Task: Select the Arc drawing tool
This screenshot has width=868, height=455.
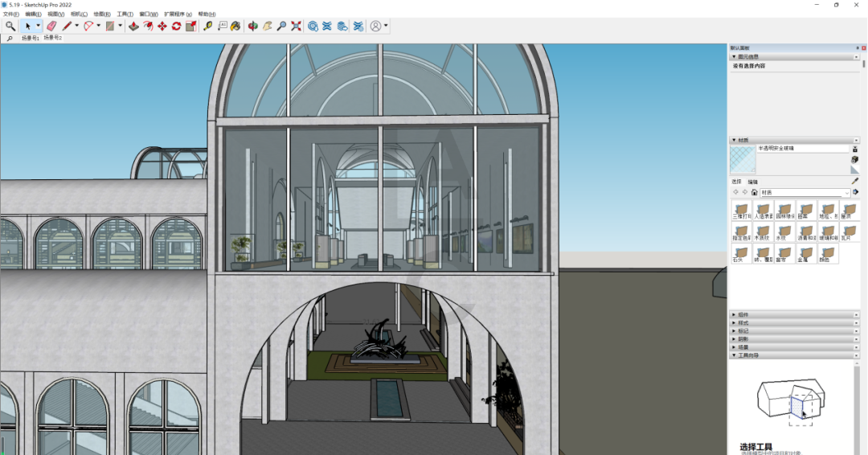Action: tap(88, 26)
